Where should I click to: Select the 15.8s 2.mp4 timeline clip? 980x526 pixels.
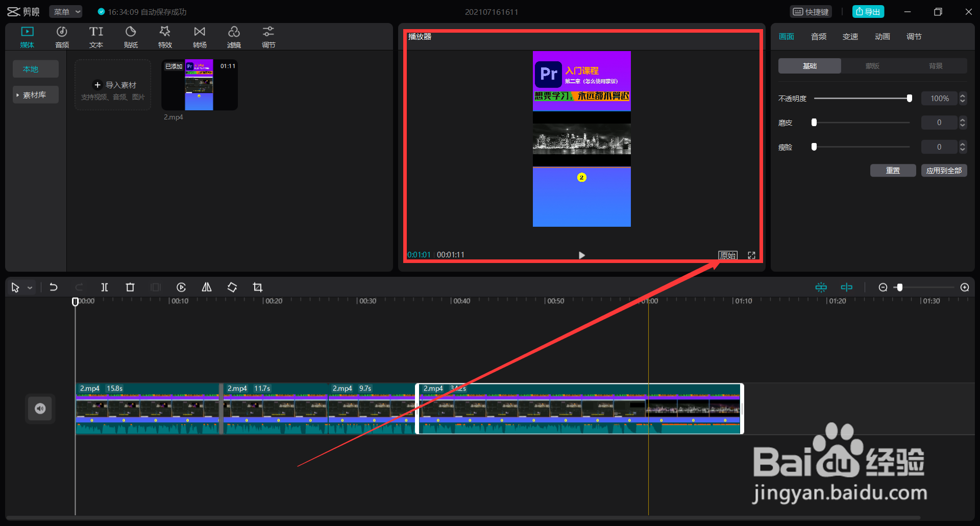point(147,409)
